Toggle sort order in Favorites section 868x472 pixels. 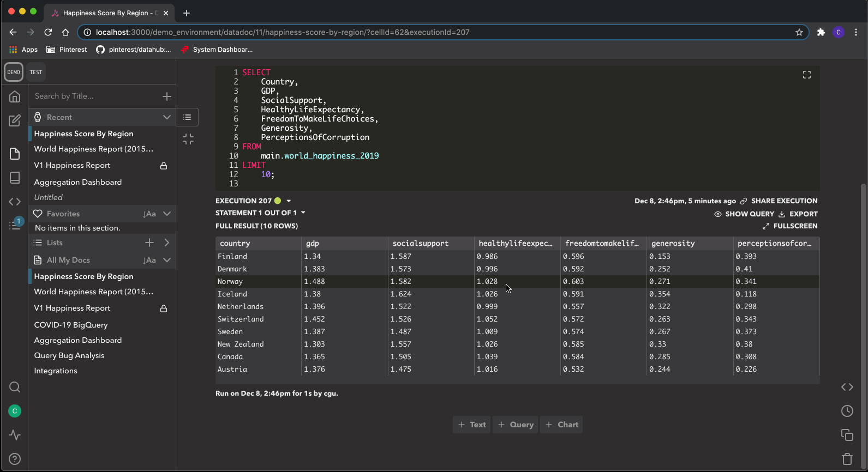click(x=149, y=214)
